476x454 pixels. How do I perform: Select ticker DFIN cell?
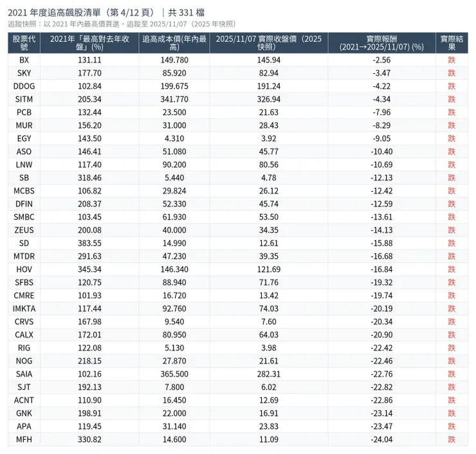pos(24,204)
